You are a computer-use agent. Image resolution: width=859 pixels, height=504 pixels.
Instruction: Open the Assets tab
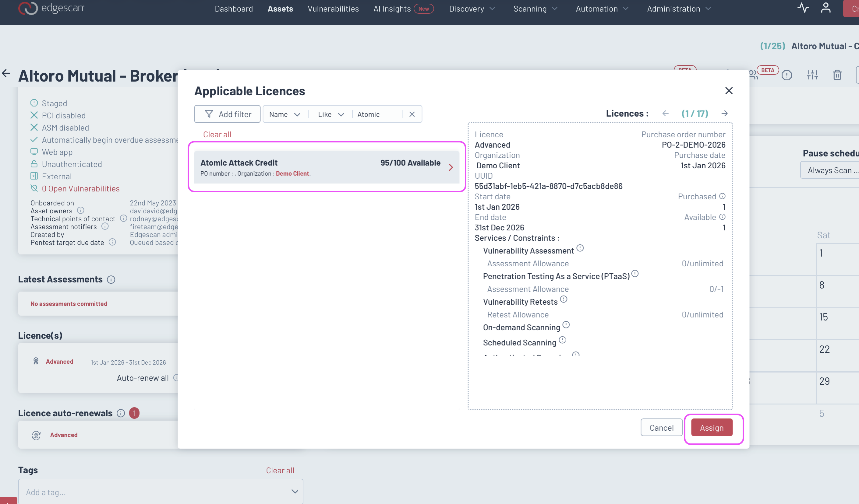280,9
